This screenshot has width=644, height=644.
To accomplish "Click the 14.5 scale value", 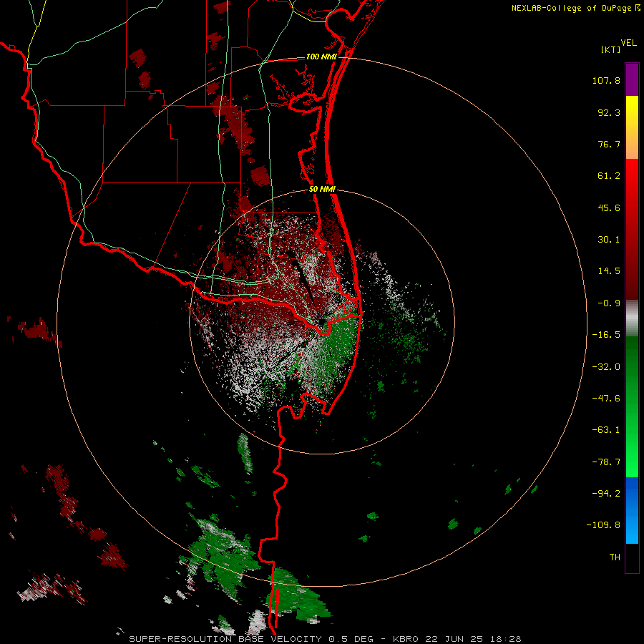I will point(609,271).
